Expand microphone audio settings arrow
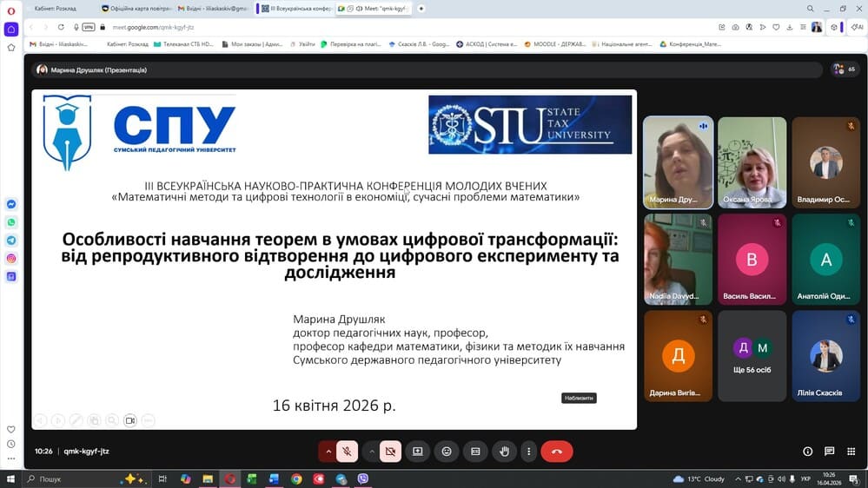The image size is (868, 488). click(328, 452)
